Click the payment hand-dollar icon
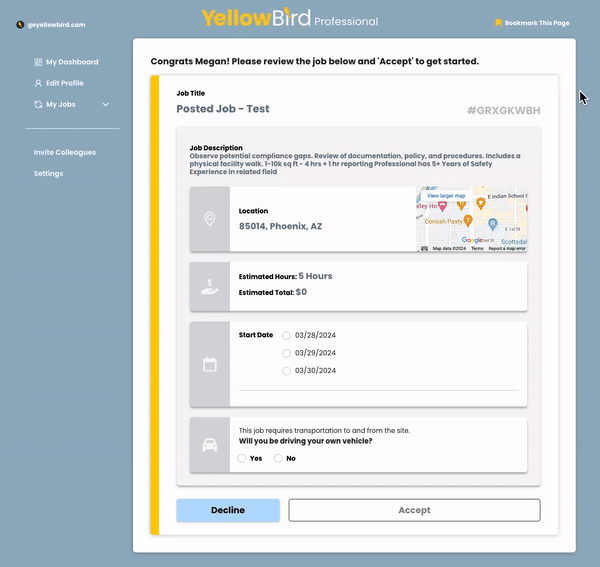600x567 pixels. [x=209, y=288]
